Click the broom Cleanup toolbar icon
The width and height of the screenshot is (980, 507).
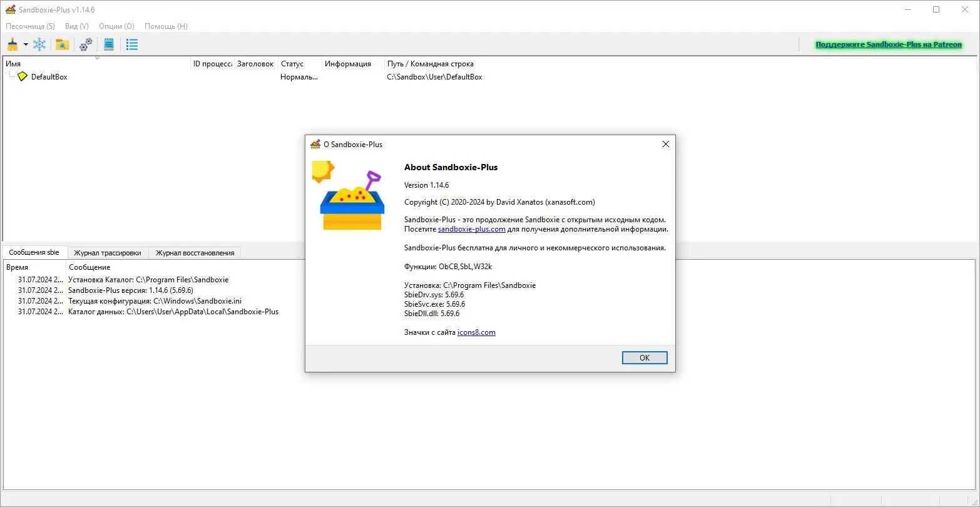tap(13, 44)
